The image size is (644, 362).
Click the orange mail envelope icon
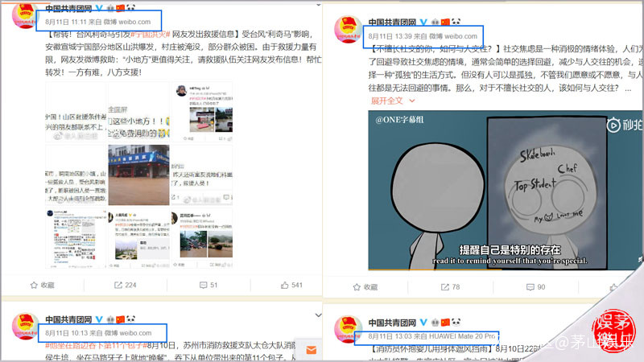click(312, 350)
